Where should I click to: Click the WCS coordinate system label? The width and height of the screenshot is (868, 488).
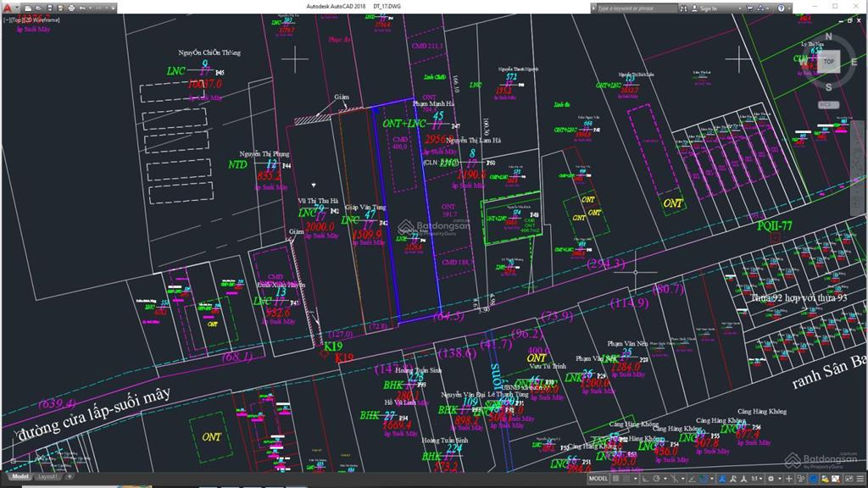[825, 104]
